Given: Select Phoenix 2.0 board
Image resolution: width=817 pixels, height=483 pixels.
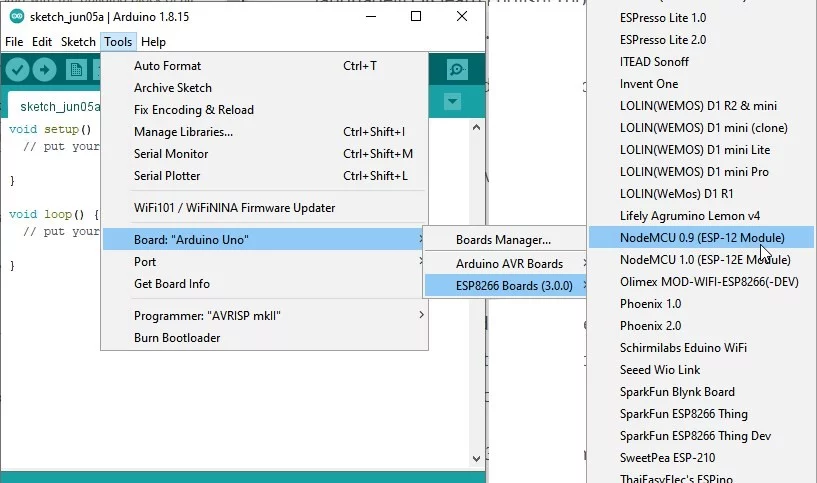Looking at the screenshot, I should tap(701, 326).
